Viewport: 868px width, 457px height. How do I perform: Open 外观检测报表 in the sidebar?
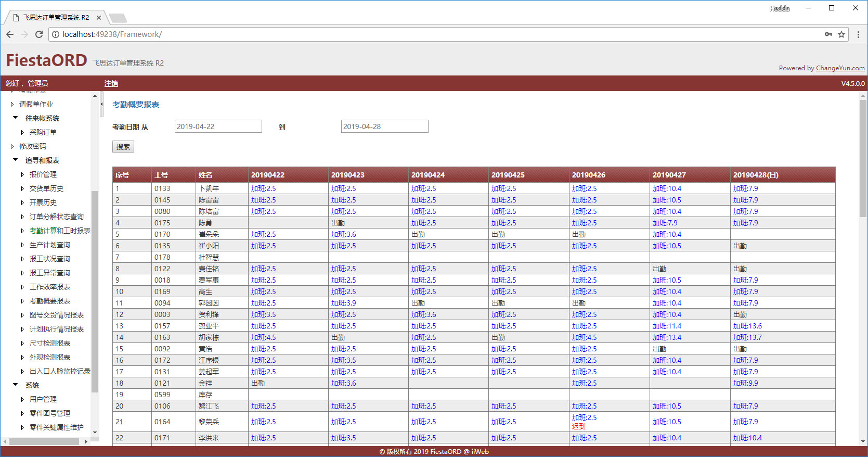(49, 357)
